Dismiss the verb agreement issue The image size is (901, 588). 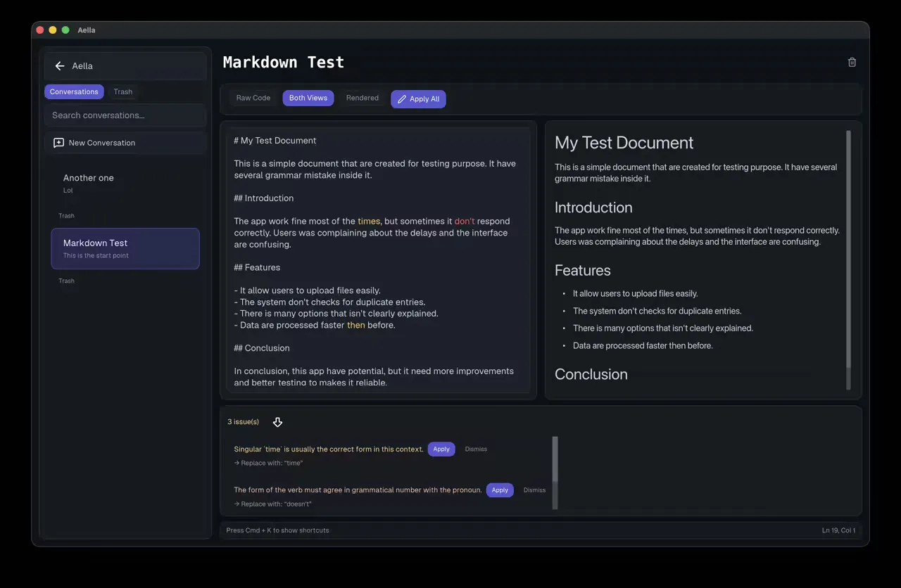(x=534, y=490)
